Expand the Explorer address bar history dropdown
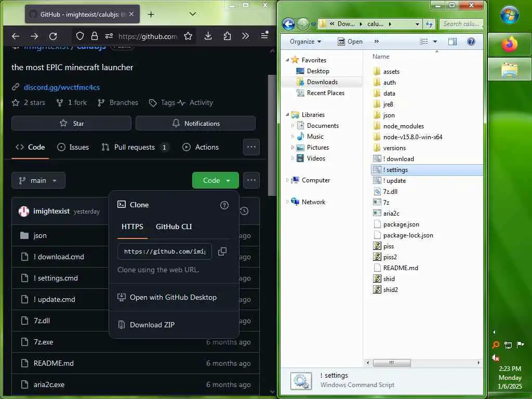Screen dimensions: 532x399 pos(417,24)
